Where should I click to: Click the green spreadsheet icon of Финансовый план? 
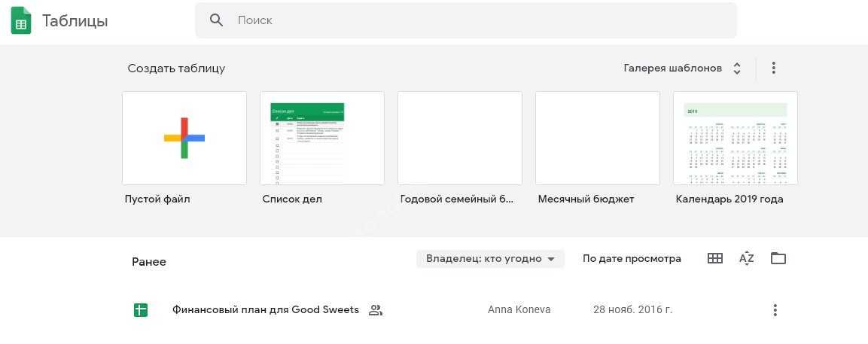pos(141,310)
